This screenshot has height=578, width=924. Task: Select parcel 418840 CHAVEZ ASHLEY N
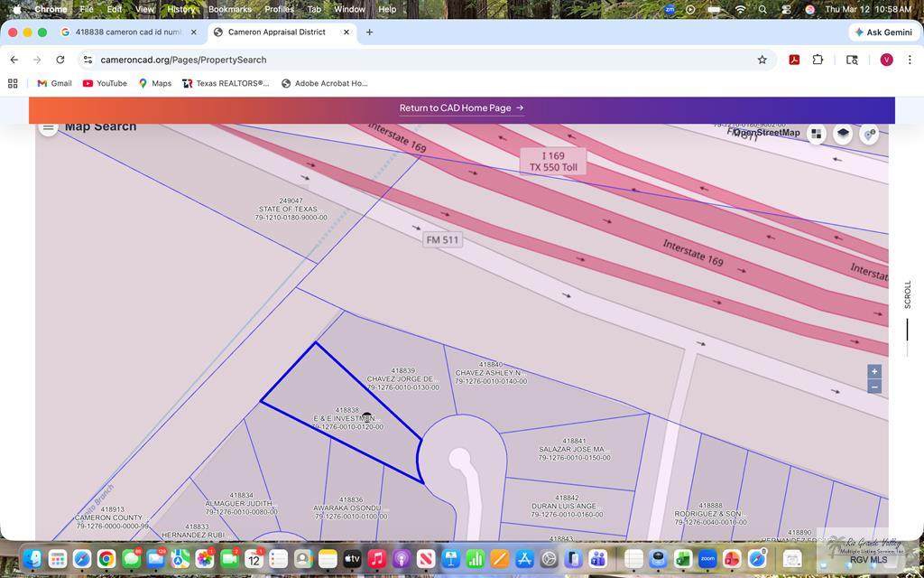click(x=491, y=373)
